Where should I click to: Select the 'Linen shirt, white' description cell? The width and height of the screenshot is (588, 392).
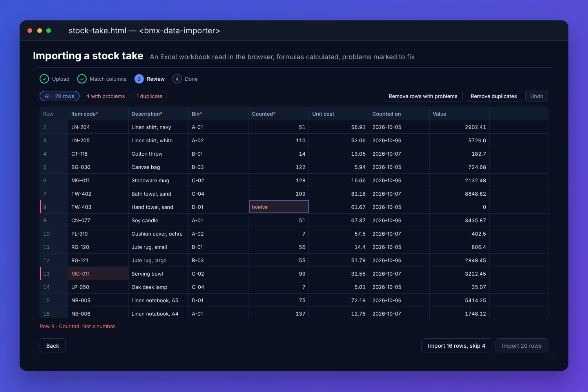(158, 140)
